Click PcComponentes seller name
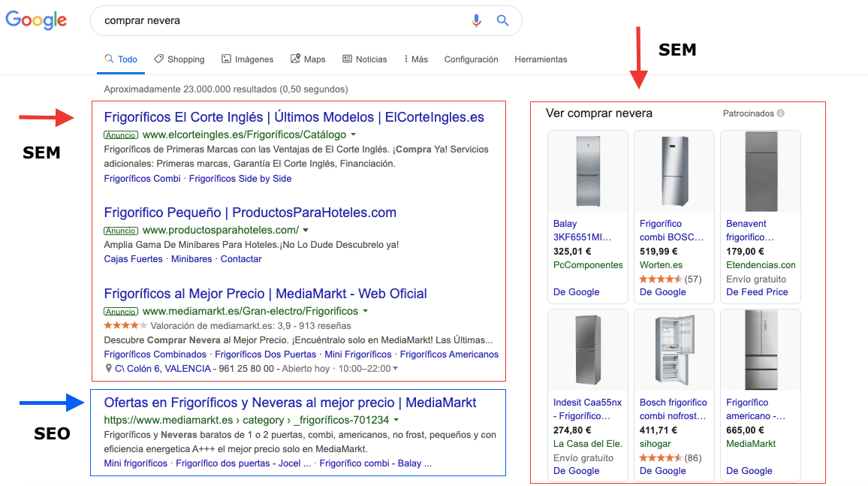Viewport: 868px width, 486px height. tap(588, 265)
